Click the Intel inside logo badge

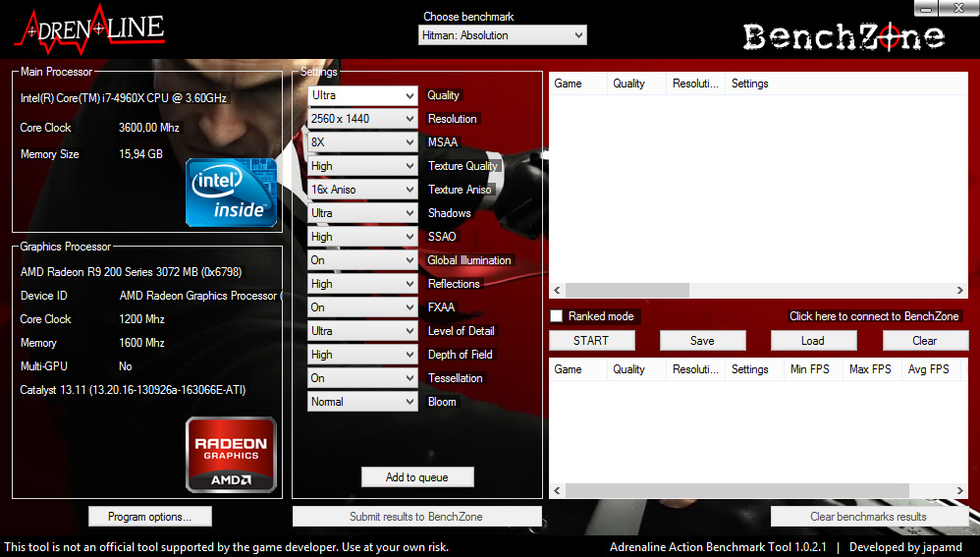pyautogui.click(x=231, y=192)
